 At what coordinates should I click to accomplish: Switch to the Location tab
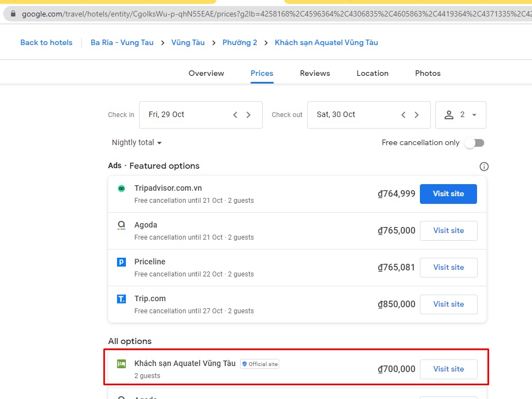point(372,73)
